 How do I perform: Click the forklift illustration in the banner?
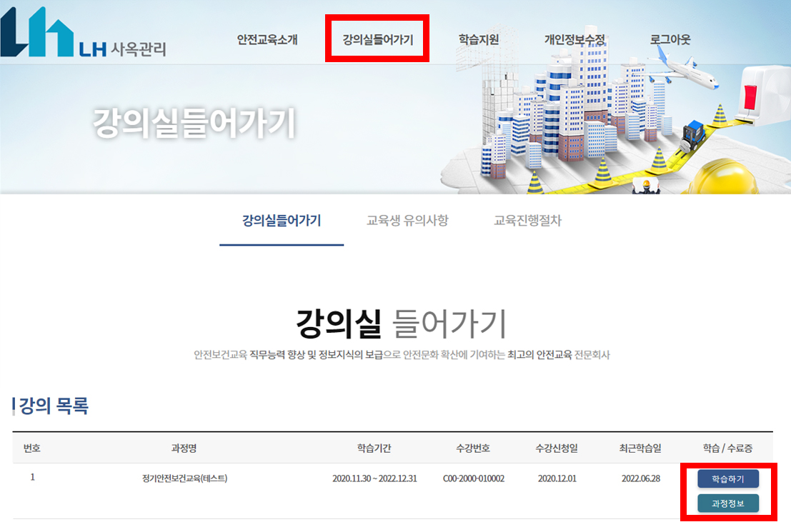(694, 136)
